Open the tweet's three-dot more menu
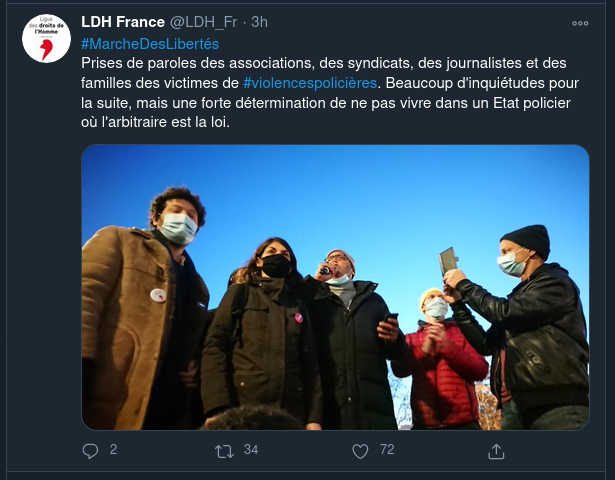 pos(580,23)
